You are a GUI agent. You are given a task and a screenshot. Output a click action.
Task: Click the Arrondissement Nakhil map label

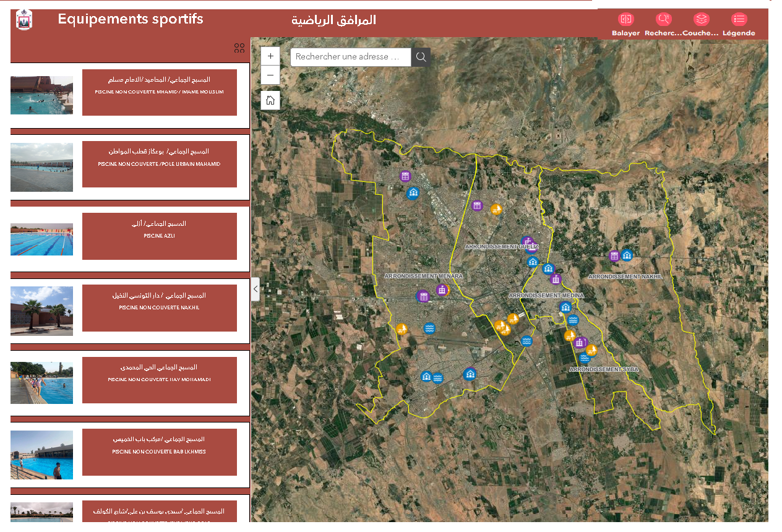coord(625,277)
